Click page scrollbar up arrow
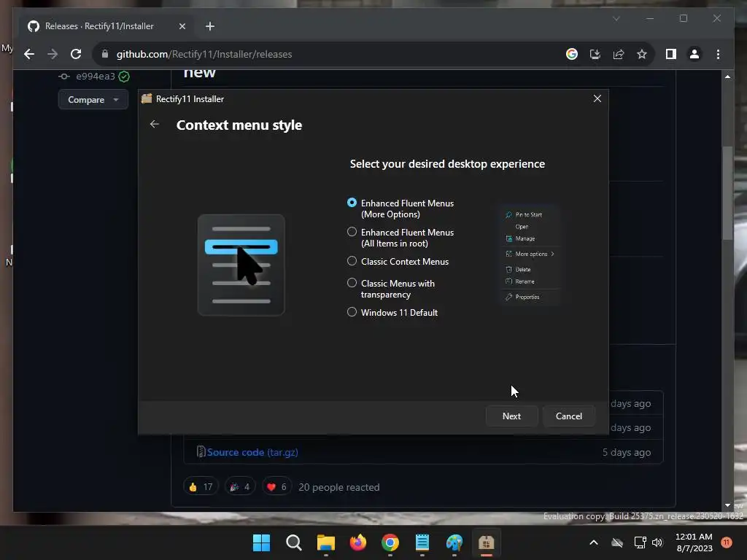 point(727,76)
